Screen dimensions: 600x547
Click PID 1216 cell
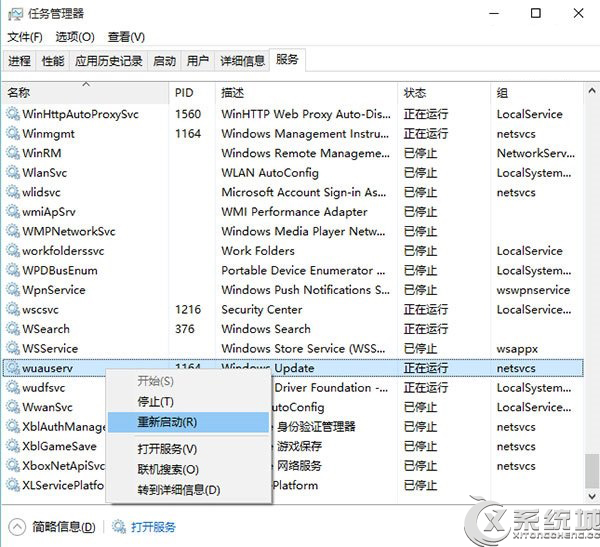tap(188, 309)
